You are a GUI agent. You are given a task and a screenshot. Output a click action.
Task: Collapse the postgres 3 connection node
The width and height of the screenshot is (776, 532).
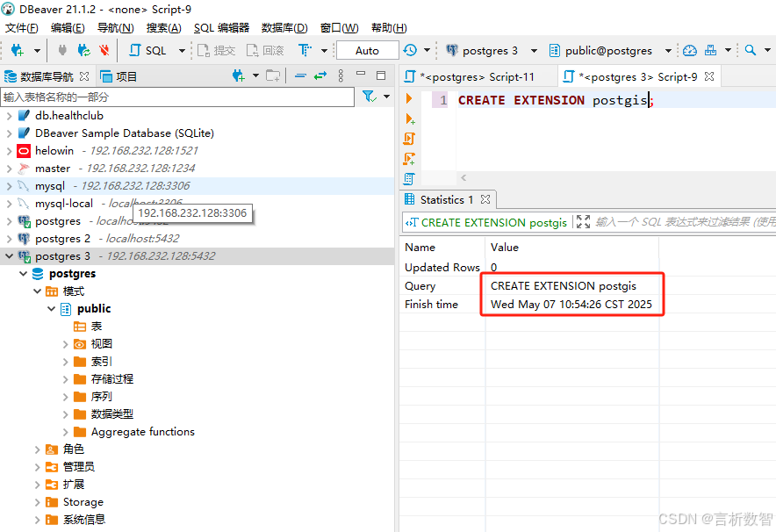point(9,255)
